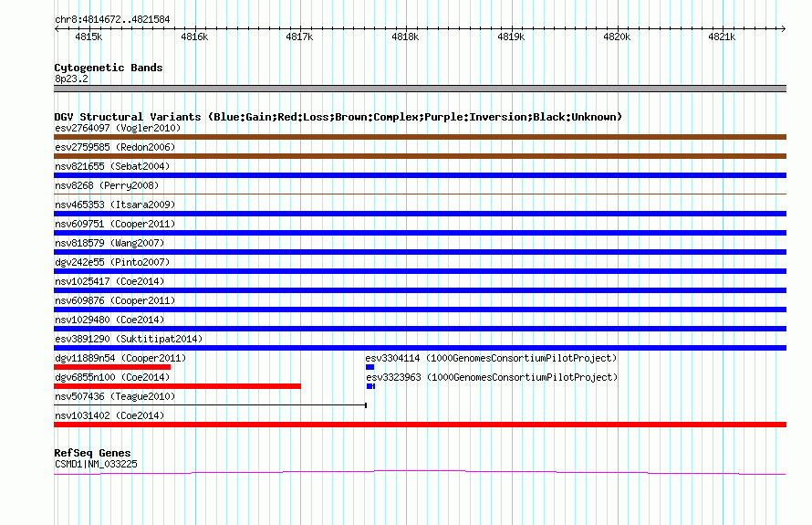The width and height of the screenshot is (812, 525).
Task: Select the nsv465353 (Itsara2009) gain bar
Action: coord(420,214)
